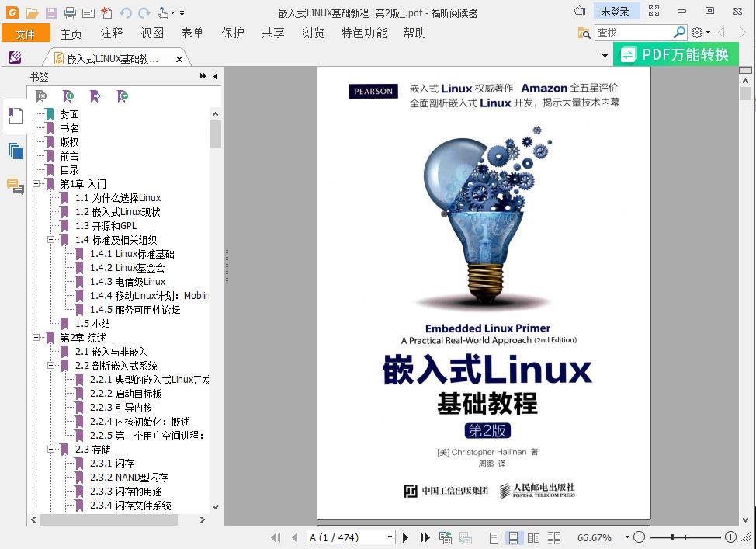The height and width of the screenshot is (549, 756).
Task: Collapse the 1.4 标准及相关组织 bookmark node
Action: pyautogui.click(x=50, y=240)
